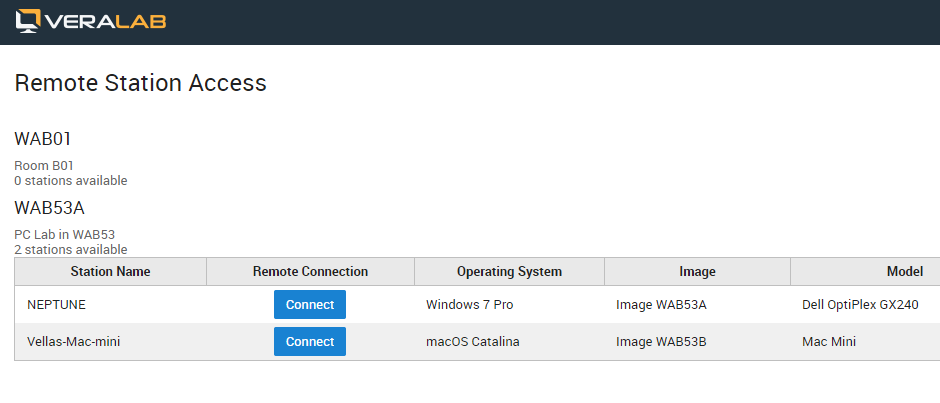Click the WAB01 lab heading
The height and width of the screenshot is (403, 940).
click(x=43, y=139)
